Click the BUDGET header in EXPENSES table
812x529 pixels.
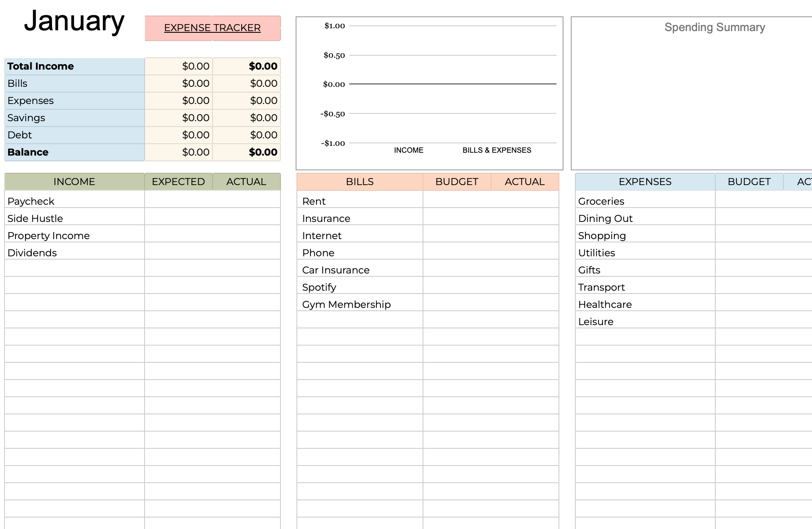click(x=749, y=181)
